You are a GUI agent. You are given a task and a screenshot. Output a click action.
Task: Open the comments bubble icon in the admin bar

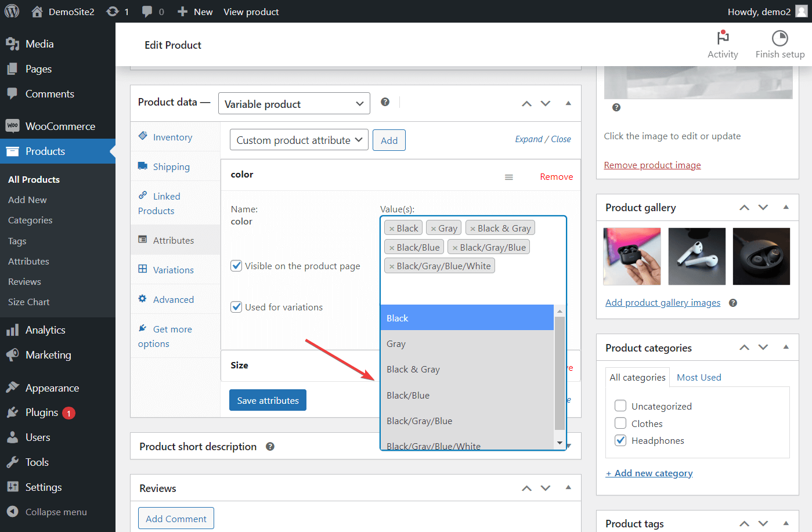coord(147,12)
